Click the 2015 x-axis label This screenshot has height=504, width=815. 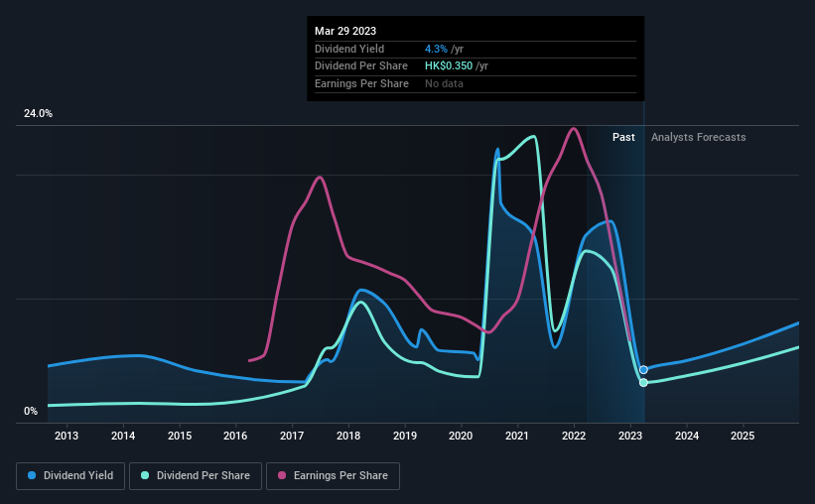(180, 436)
